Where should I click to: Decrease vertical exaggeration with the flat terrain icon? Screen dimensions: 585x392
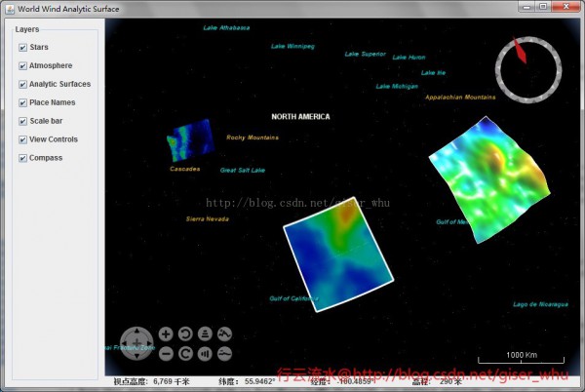point(224,354)
